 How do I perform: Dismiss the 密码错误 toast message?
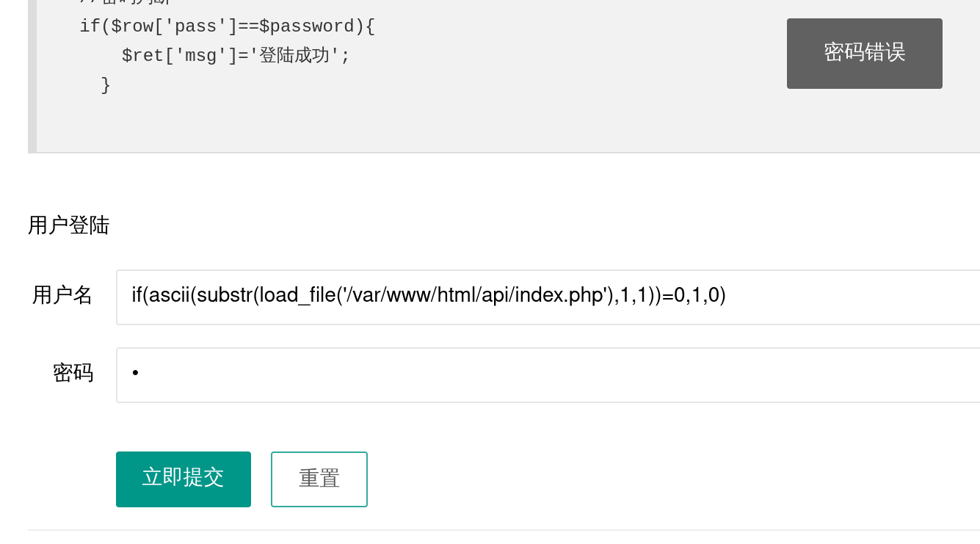864,54
